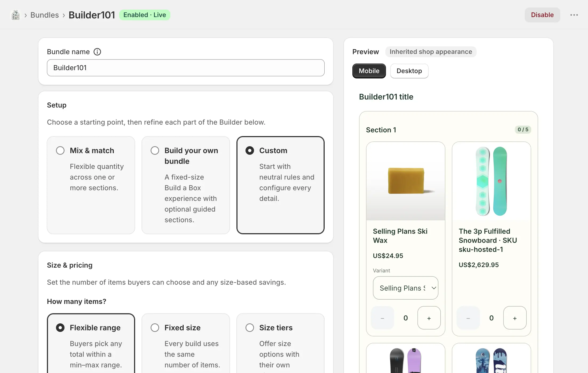Click the Enabled · Live status badge
This screenshot has width=588, height=373.
pyautogui.click(x=144, y=15)
